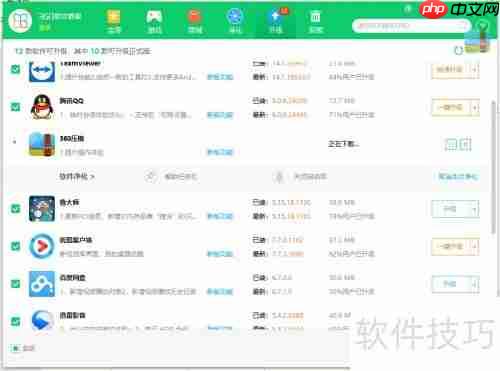Click the red play client app icon
This screenshot has height=371, width=500.
tap(42, 246)
